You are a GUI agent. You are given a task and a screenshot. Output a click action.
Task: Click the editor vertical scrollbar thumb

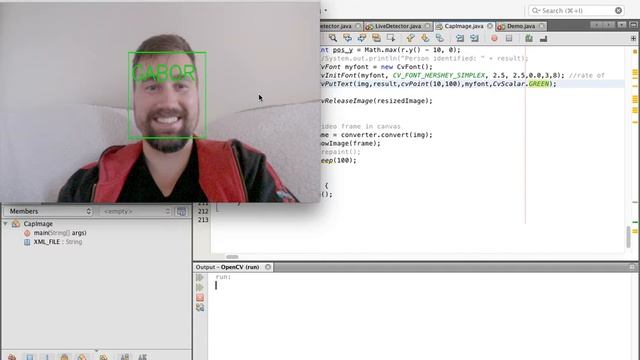click(628, 236)
